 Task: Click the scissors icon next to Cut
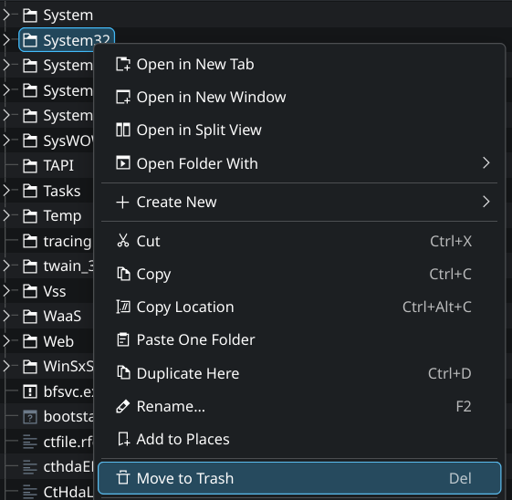[123, 241]
